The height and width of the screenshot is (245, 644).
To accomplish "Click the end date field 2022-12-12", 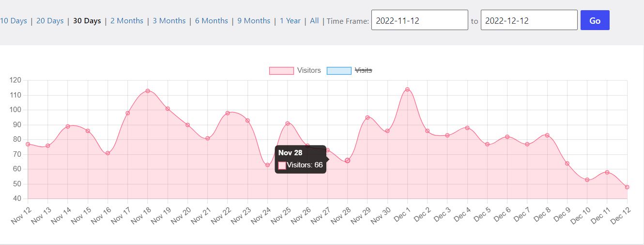I will coord(529,20).
